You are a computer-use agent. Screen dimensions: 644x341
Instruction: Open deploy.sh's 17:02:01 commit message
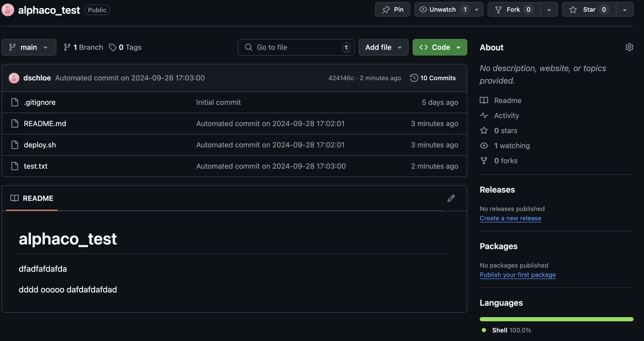click(x=270, y=145)
